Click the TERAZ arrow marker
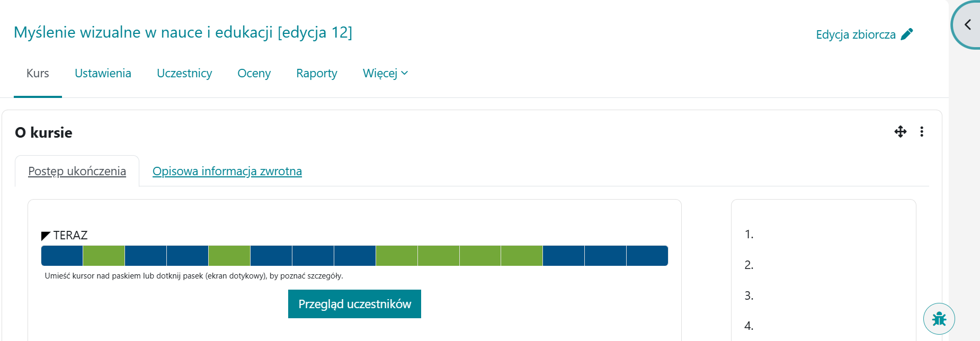Image resolution: width=980 pixels, height=341 pixels. point(46,236)
